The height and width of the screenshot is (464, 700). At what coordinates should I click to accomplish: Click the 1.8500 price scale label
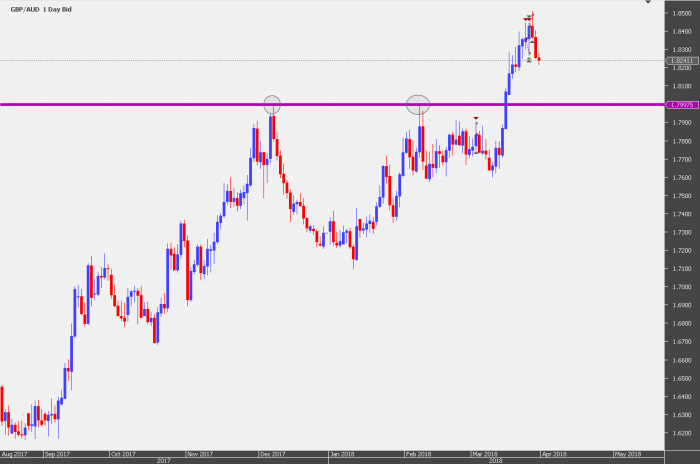tap(682, 13)
